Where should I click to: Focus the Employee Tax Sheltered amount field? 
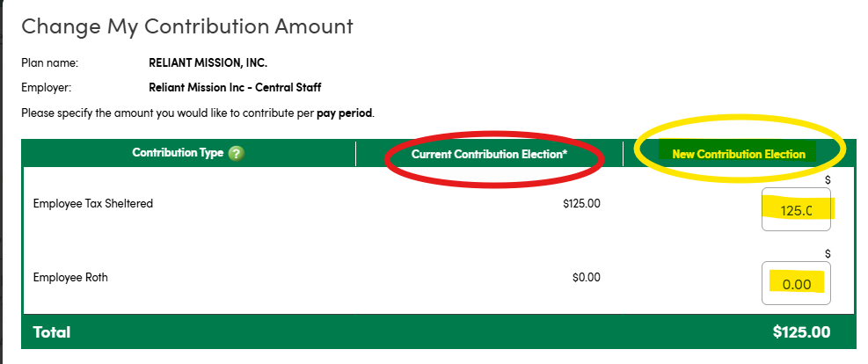coord(796,210)
